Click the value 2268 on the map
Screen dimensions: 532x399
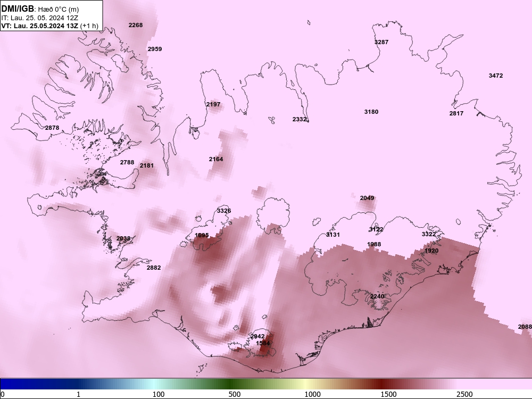tap(136, 25)
